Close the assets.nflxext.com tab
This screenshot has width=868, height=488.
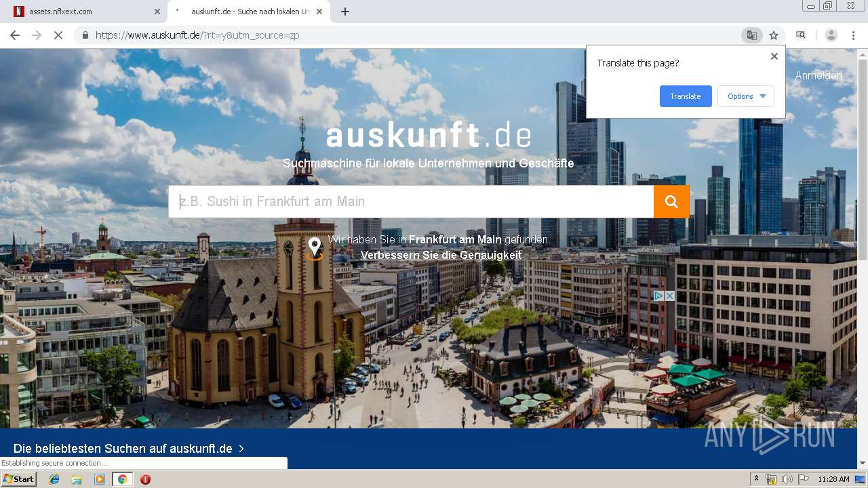157,12
